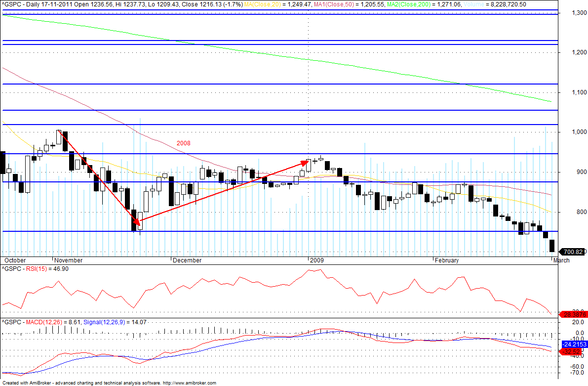Click the November date axis label
This screenshot has height=386, width=588.
point(68,260)
